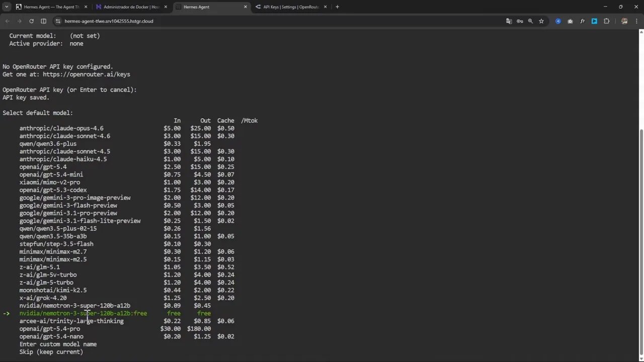The image size is (644, 362).
Task: Click the camera screenshot extension icon
Action: tap(570, 21)
